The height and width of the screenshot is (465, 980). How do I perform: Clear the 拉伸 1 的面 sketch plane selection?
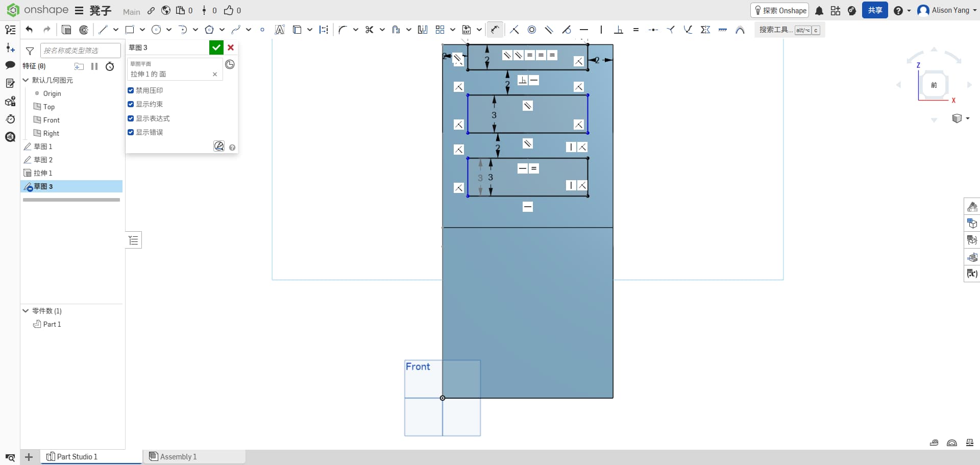[215, 74]
